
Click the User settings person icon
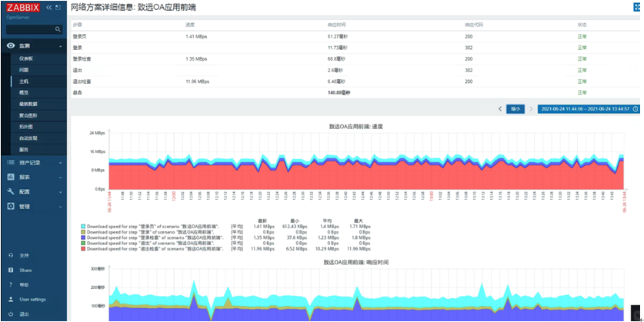pyautogui.click(x=11, y=300)
